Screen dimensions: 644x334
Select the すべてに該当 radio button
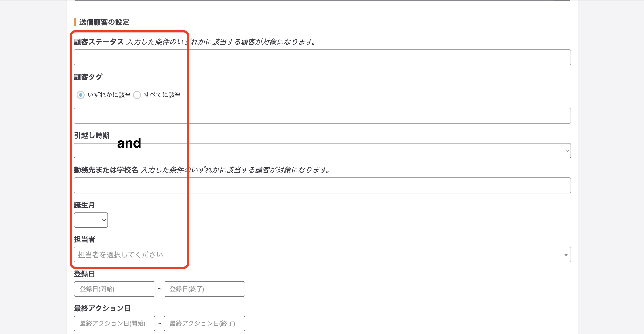tap(137, 95)
